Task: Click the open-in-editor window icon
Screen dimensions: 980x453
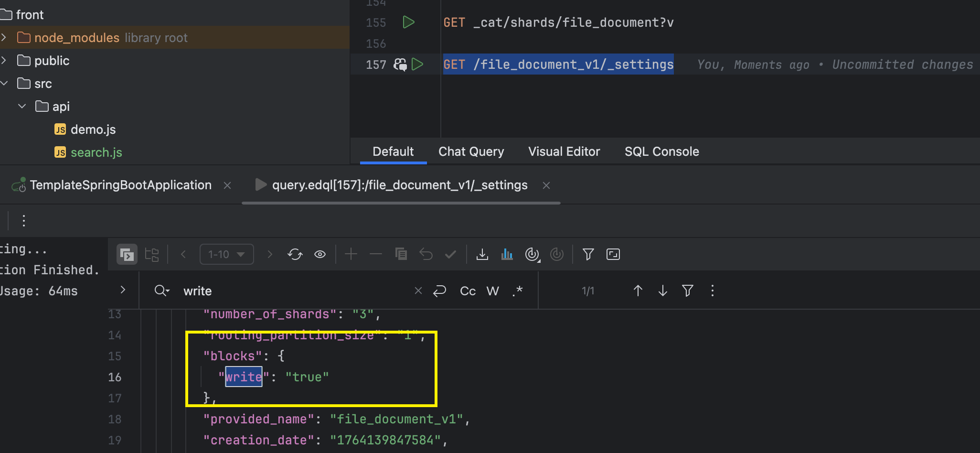Action: coord(613,254)
